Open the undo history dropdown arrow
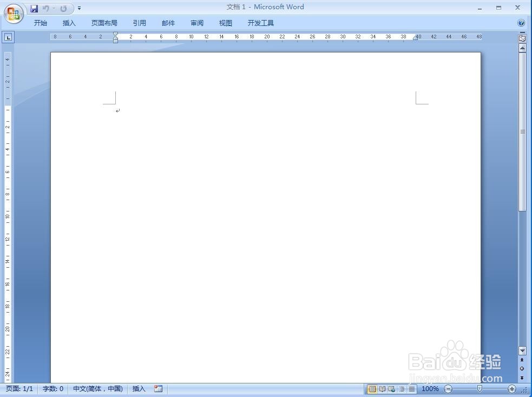The image size is (532, 397). (54, 9)
